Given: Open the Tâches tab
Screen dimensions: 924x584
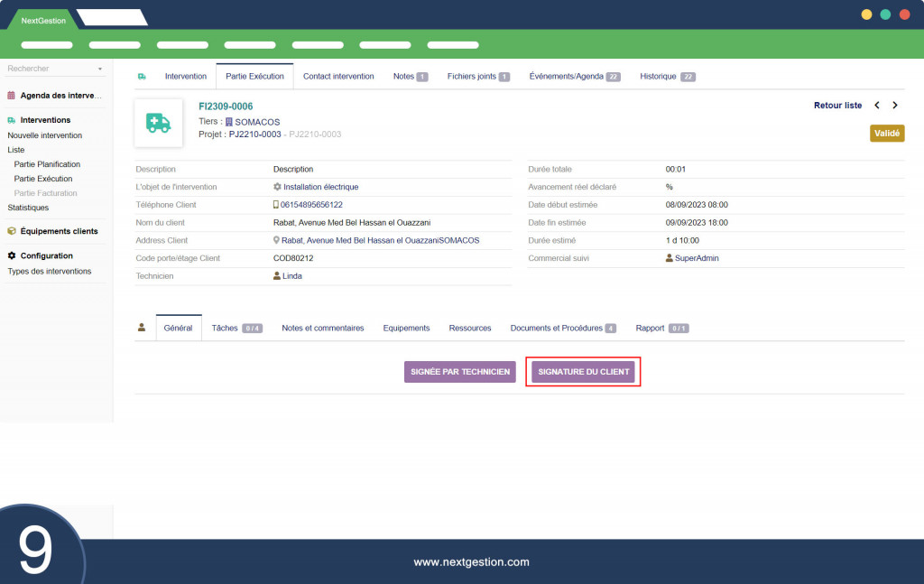Looking at the screenshot, I should tap(237, 329).
